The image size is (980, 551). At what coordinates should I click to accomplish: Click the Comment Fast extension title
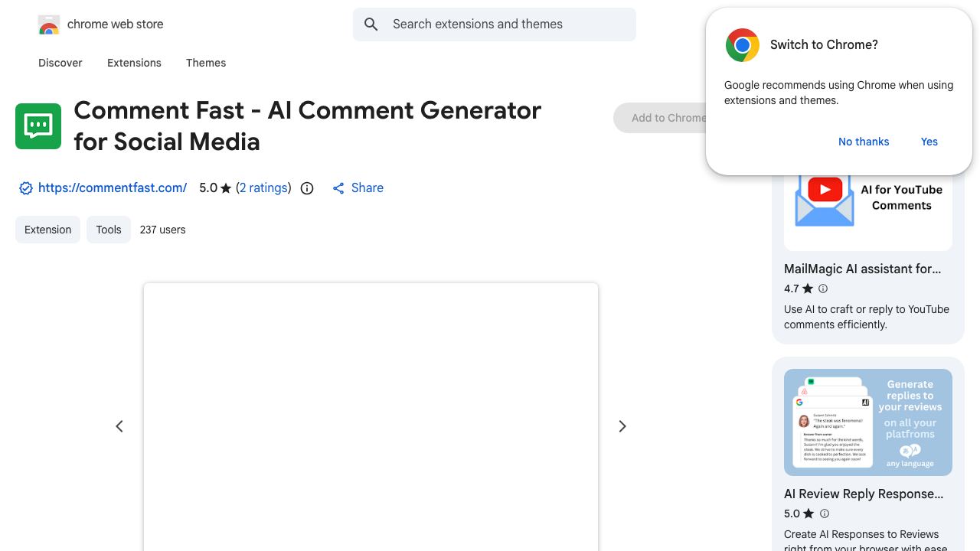[x=308, y=126]
